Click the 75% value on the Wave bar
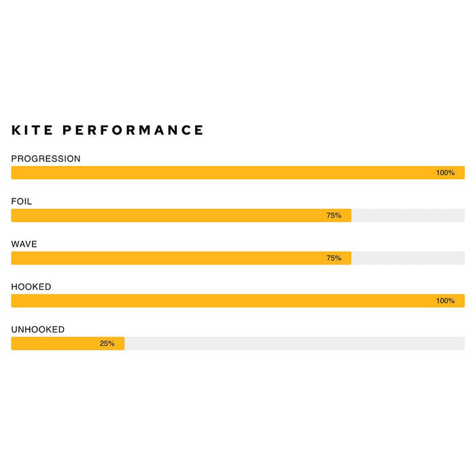This screenshot has height=476, width=476. (334, 258)
